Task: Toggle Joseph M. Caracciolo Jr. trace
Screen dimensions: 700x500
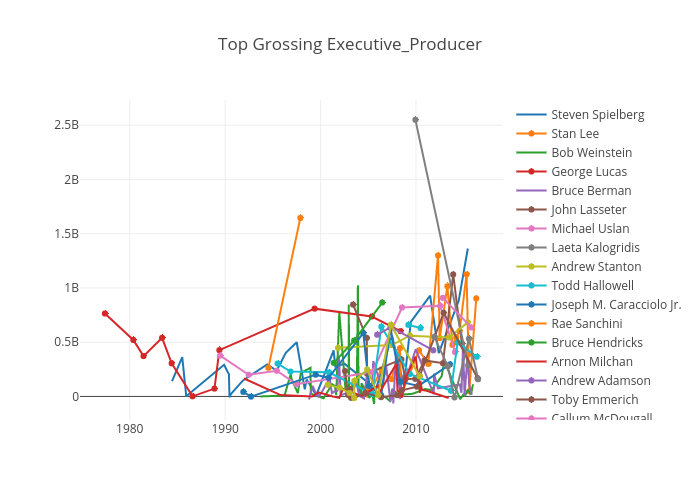Action: pos(599,304)
